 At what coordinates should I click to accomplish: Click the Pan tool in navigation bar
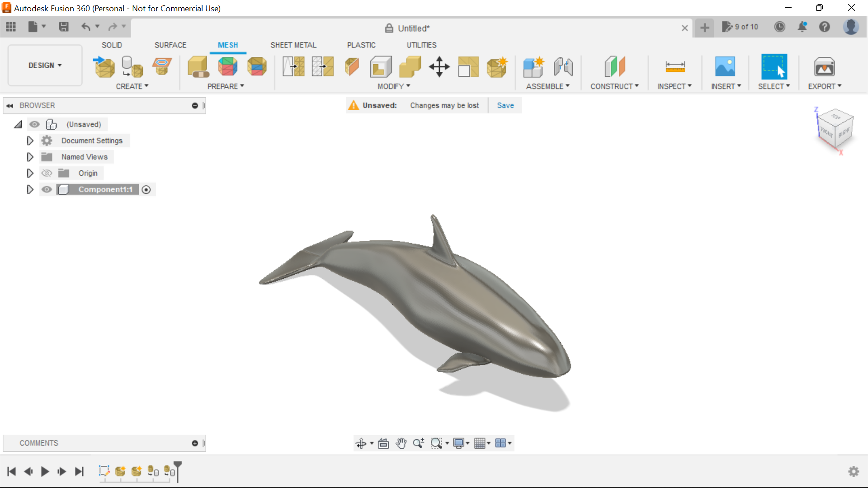click(401, 443)
